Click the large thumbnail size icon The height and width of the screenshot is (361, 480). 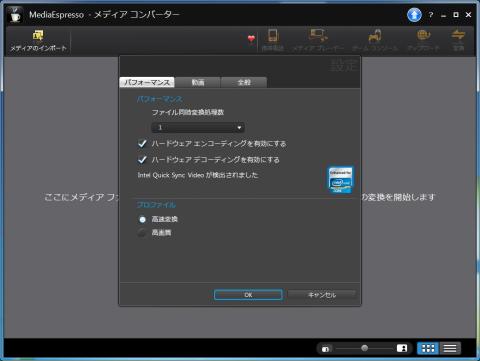click(x=402, y=348)
